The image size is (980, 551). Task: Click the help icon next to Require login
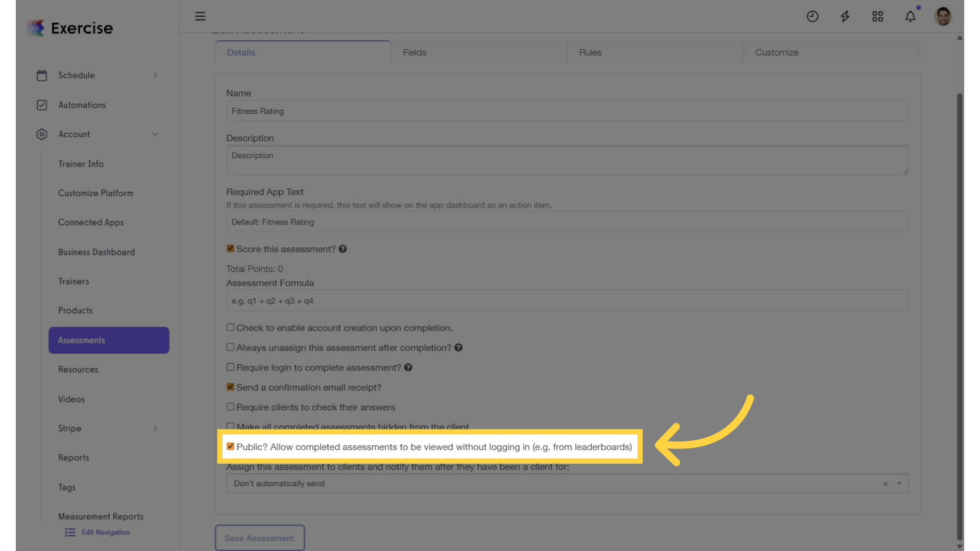[x=408, y=367]
